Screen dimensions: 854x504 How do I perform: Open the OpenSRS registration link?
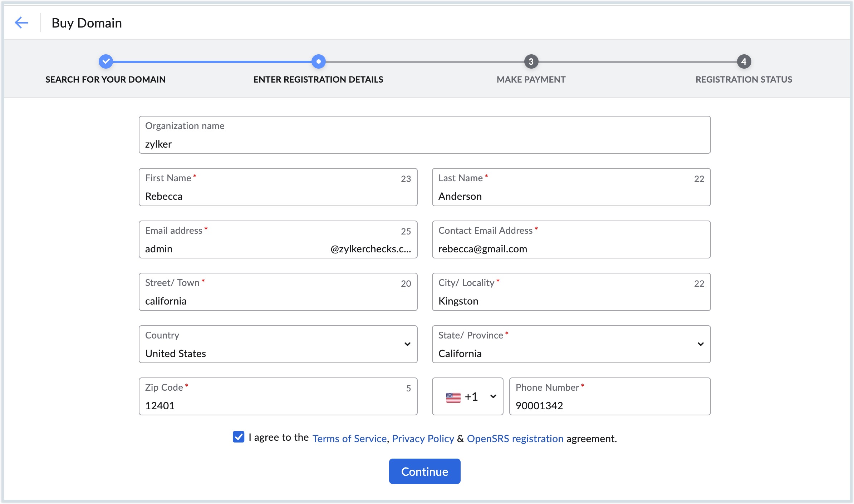tap(515, 438)
